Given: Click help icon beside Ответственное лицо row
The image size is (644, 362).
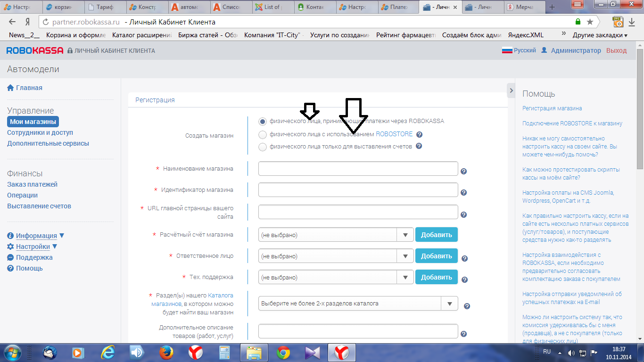Looking at the screenshot, I should click(x=464, y=259).
